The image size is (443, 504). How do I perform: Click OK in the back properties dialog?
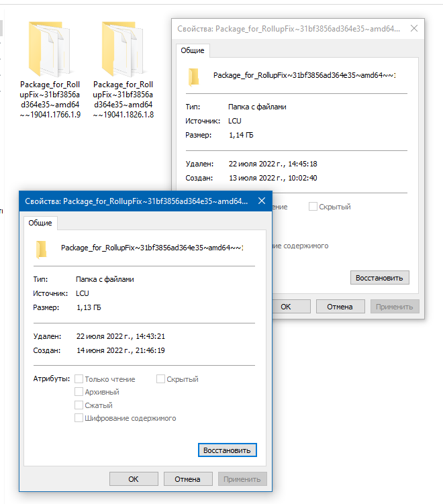tap(291, 307)
